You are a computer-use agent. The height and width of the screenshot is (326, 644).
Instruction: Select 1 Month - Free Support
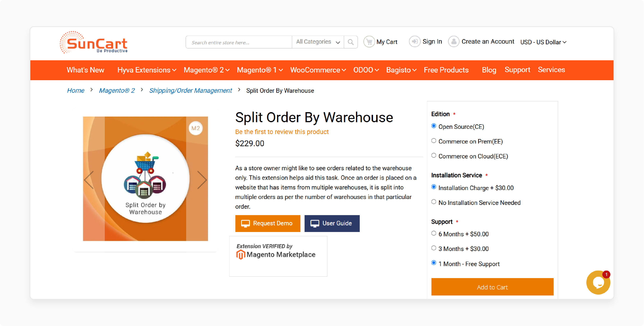(x=434, y=263)
